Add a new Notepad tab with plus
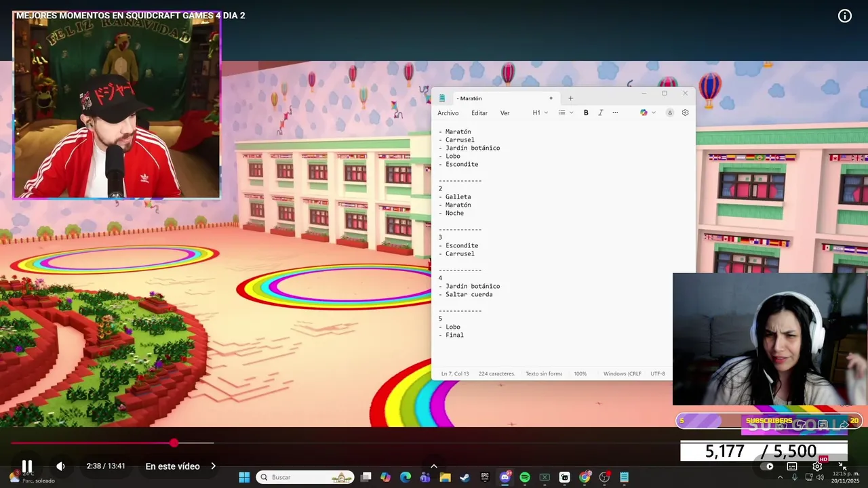The width and height of the screenshot is (868, 488). (x=570, y=98)
